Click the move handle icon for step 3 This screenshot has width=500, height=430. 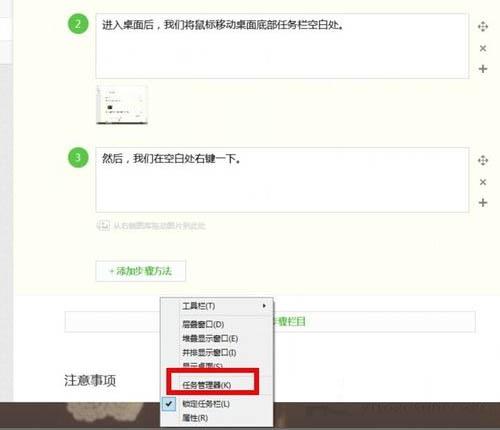pos(483,160)
